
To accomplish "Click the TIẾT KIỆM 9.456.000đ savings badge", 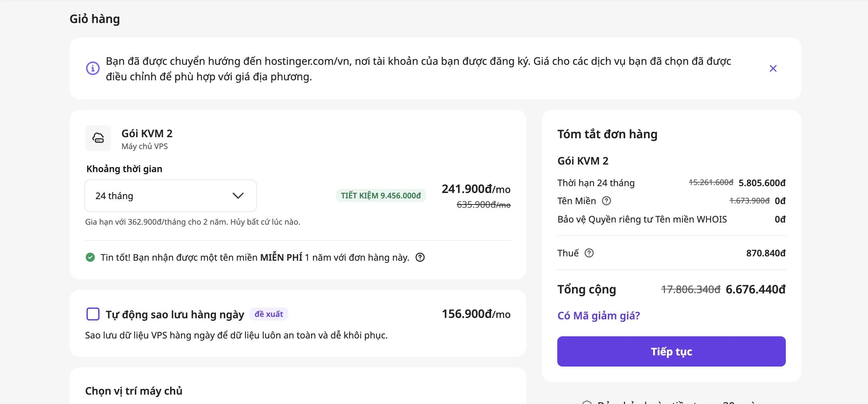I will pos(381,196).
